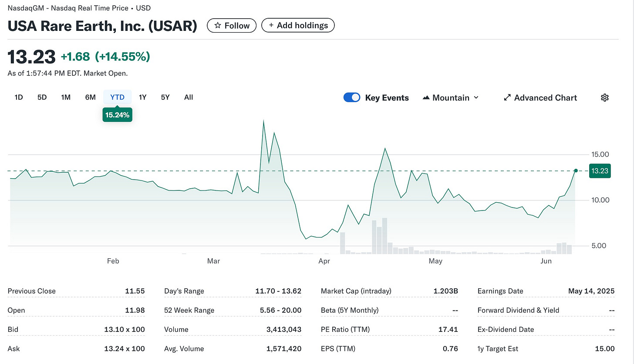Image resolution: width=634 pixels, height=364 pixels.
Task: Click the 1y Target Est value 15.00
Action: (606, 349)
